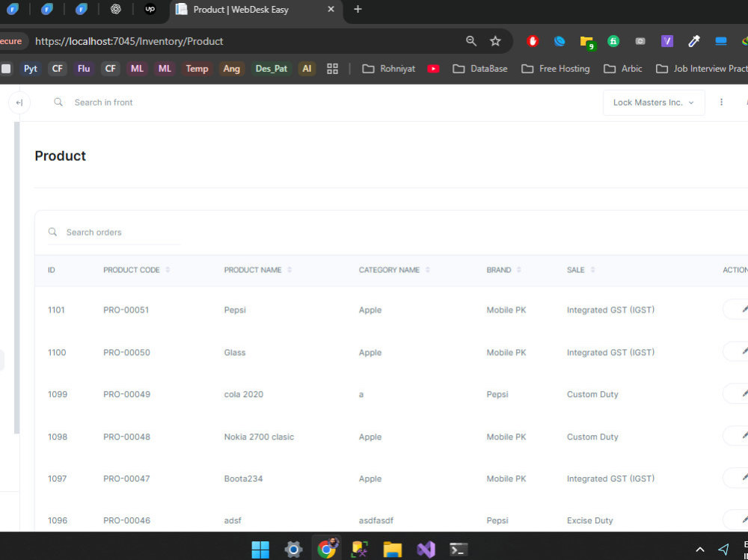Edit the Glass product row with pencil icon

click(x=744, y=351)
